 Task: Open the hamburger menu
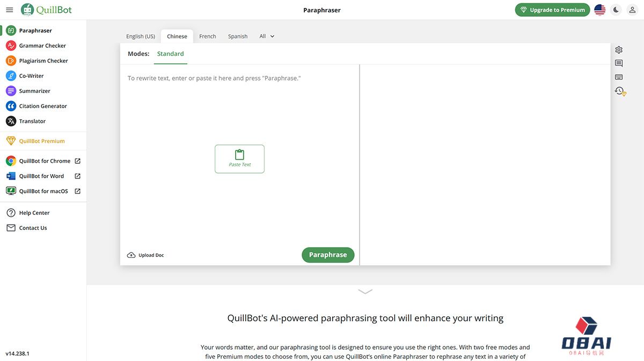pyautogui.click(x=9, y=10)
